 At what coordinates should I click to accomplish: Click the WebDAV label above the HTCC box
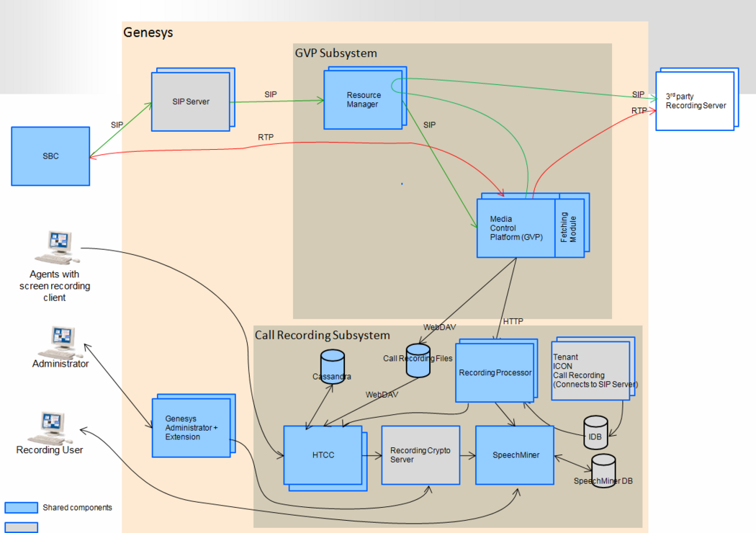click(x=382, y=395)
